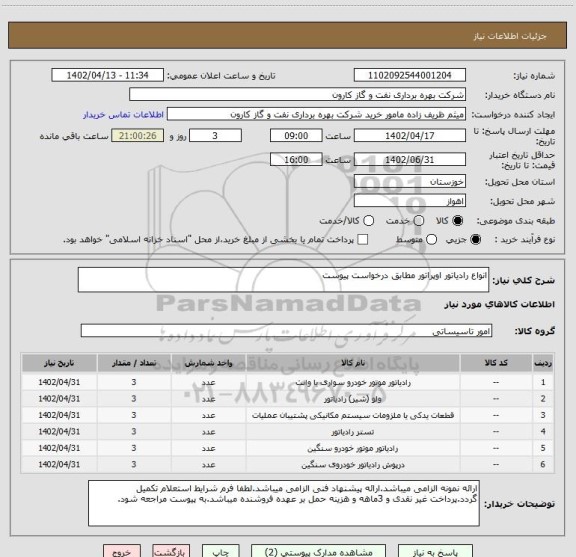Select row رادیاتور موتور خودرو سواری یا وانت
576x557 pixels.
pyautogui.click(x=287, y=382)
